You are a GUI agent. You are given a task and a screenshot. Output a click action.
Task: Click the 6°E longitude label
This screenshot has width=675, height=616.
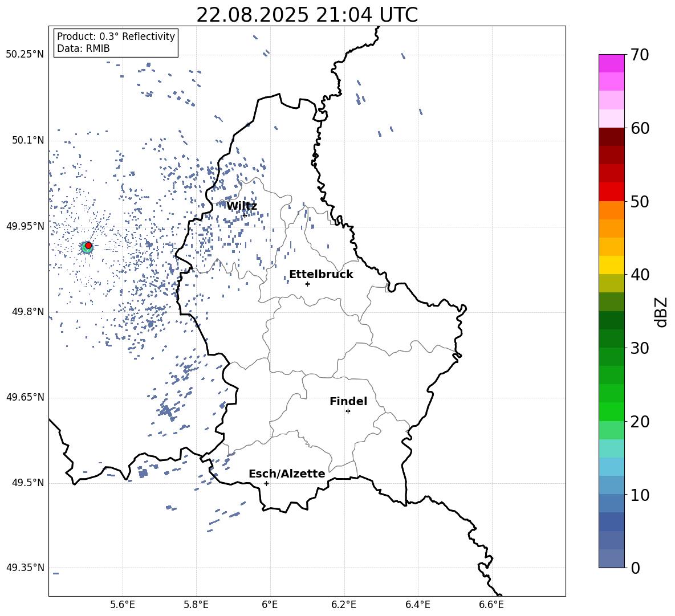[x=270, y=605]
